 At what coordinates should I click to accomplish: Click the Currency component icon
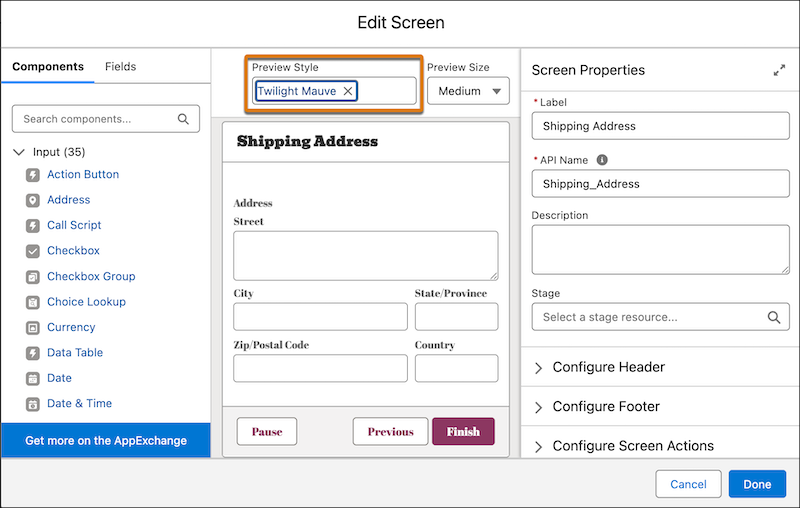[32, 328]
